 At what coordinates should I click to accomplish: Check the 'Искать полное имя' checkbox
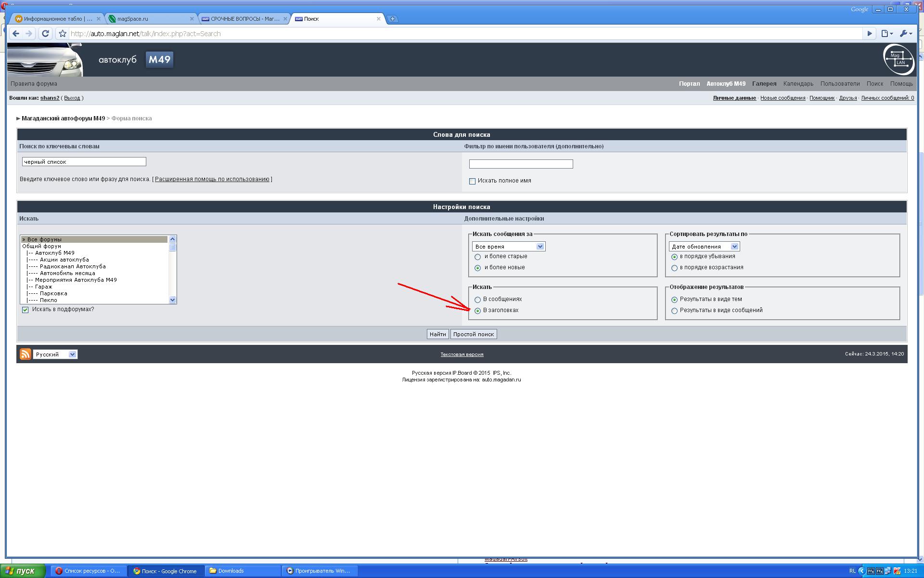(x=472, y=181)
